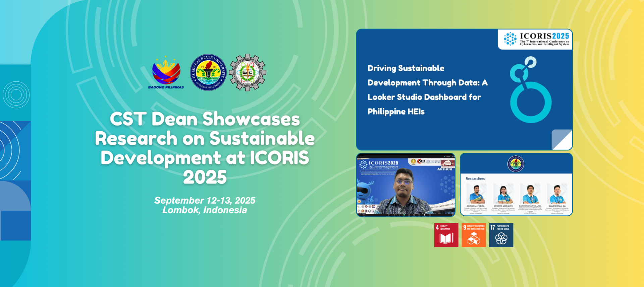644x287 pixels.
Task: Click the page-curl corner of the blue slide
Action: (x=562, y=140)
